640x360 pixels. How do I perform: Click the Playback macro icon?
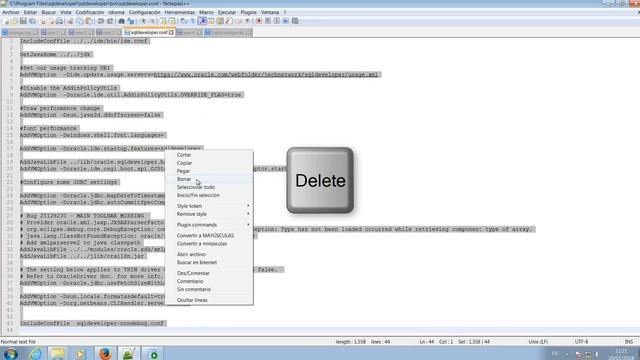point(277,21)
